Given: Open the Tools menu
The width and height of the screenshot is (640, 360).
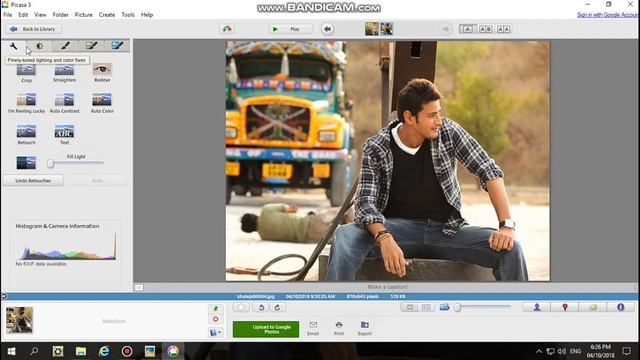Looking at the screenshot, I should [x=128, y=15].
